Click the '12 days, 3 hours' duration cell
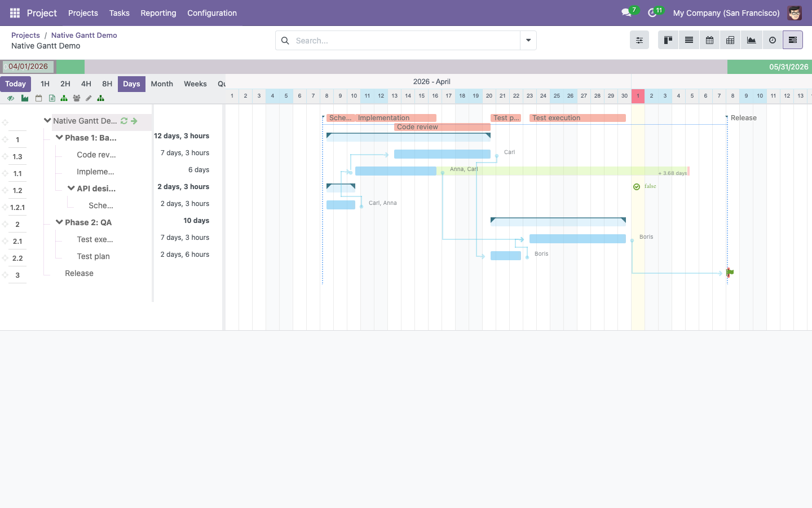 pos(182,136)
